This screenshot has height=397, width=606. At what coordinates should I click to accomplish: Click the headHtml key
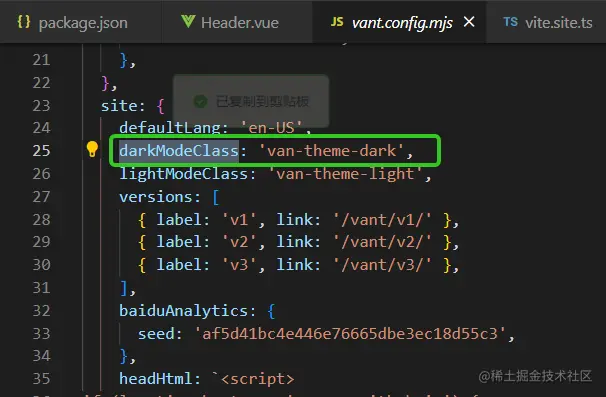coord(156,378)
